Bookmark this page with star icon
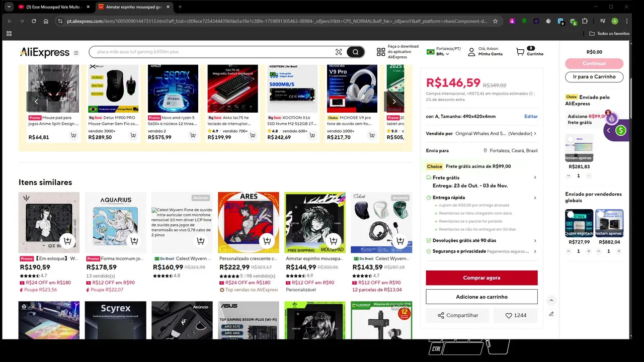This screenshot has height=362, width=644. 495,21
